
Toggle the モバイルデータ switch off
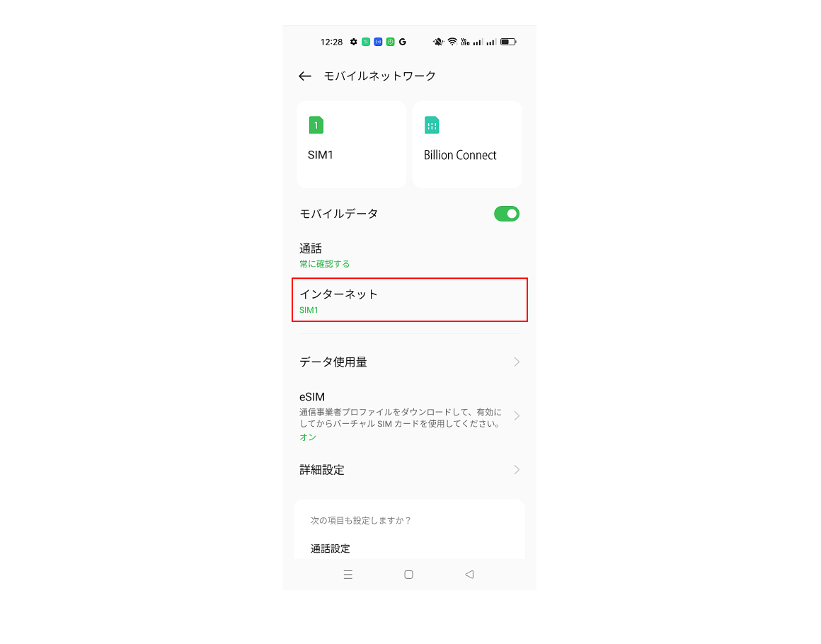click(x=507, y=214)
